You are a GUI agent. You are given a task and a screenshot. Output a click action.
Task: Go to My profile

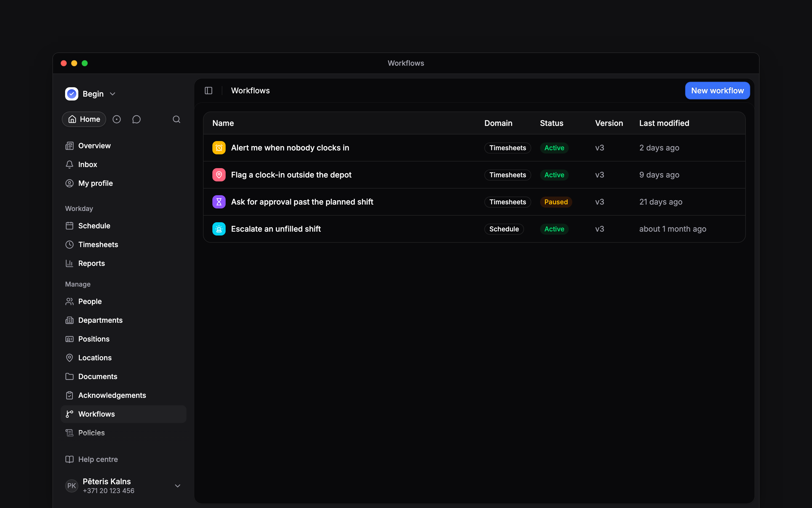tap(124, 183)
